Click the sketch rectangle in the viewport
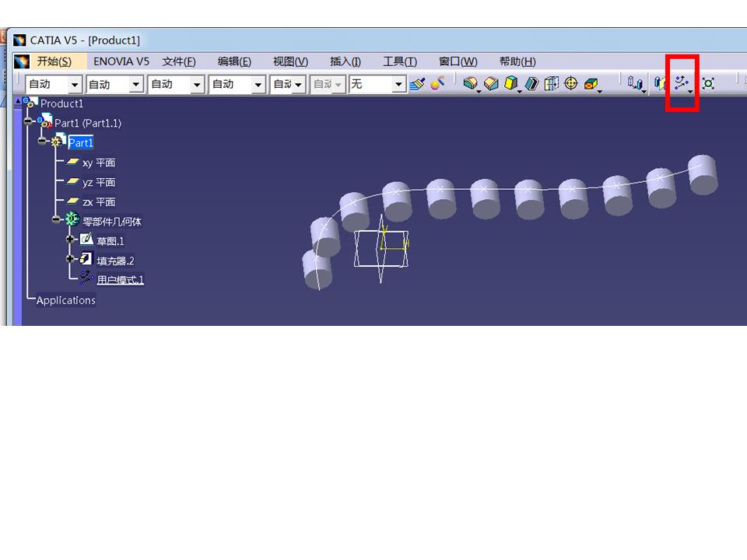The width and height of the screenshot is (747, 560). [381, 249]
